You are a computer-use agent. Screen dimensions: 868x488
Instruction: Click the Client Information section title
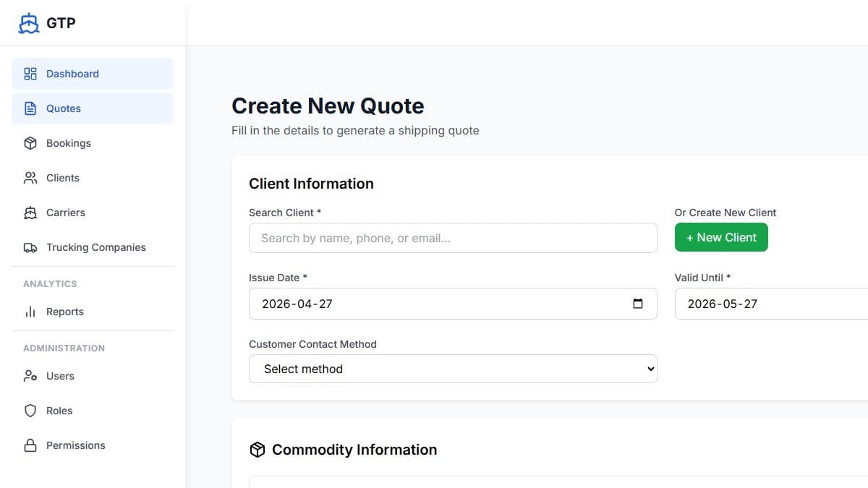coord(311,184)
